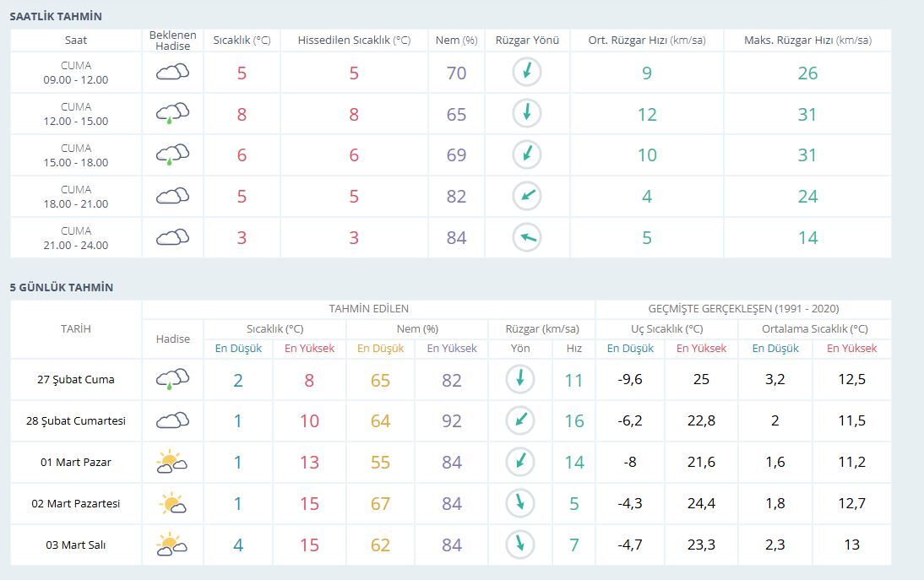Click the cloudy icon for Cuma 09.00 - 12.00

[x=172, y=73]
